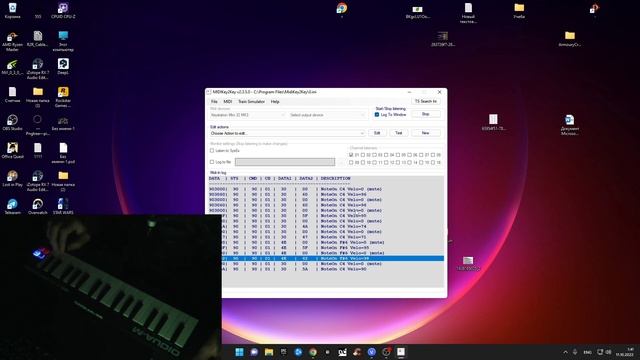Click the DESCRIPTION column header in MIDI log
The width and height of the screenshot is (640, 360).
coord(336,178)
